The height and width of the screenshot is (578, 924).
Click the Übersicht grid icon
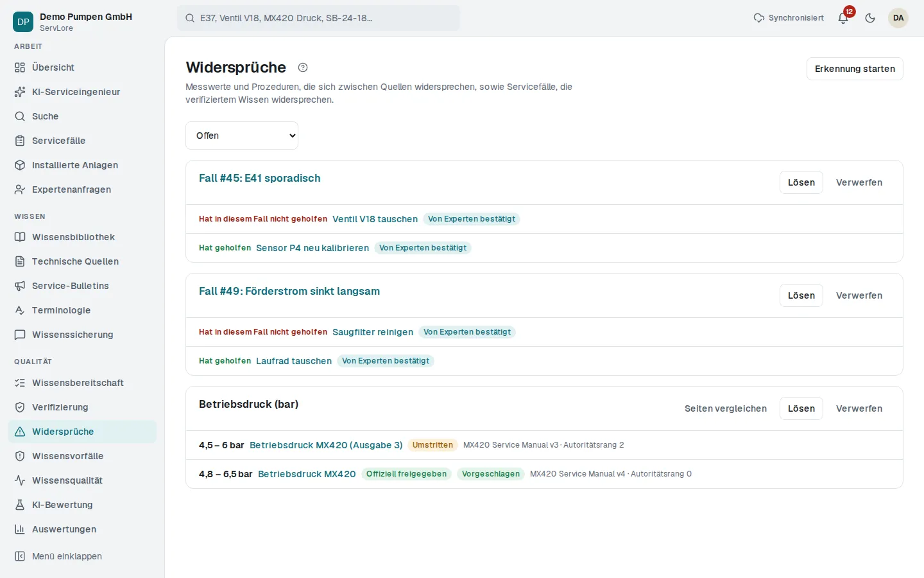click(x=20, y=67)
